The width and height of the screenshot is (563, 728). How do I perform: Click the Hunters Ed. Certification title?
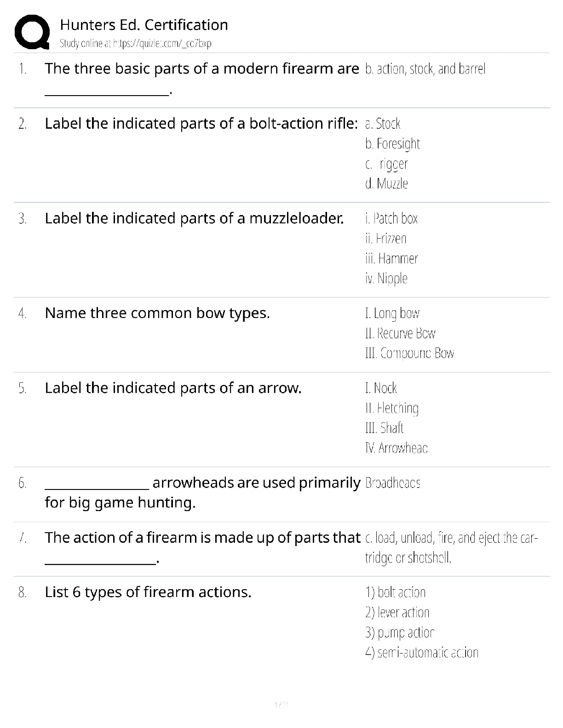[144, 25]
